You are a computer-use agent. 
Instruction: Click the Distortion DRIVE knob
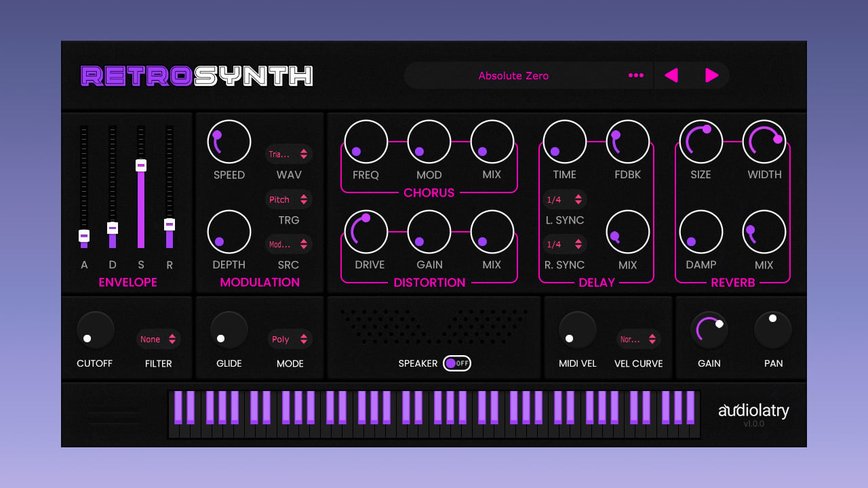click(366, 232)
